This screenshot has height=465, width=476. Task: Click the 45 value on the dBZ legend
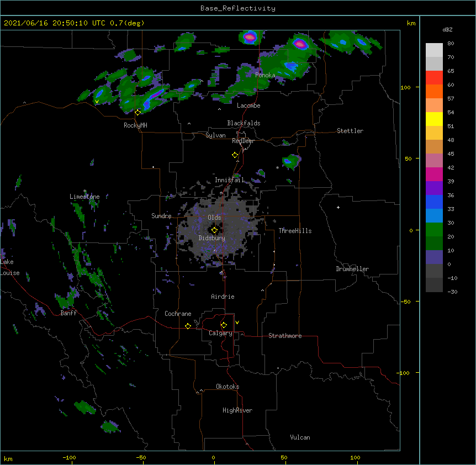(x=451, y=154)
